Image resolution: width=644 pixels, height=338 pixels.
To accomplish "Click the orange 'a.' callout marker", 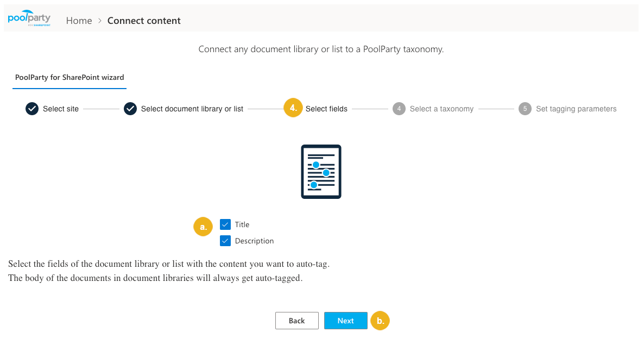I will click(203, 227).
